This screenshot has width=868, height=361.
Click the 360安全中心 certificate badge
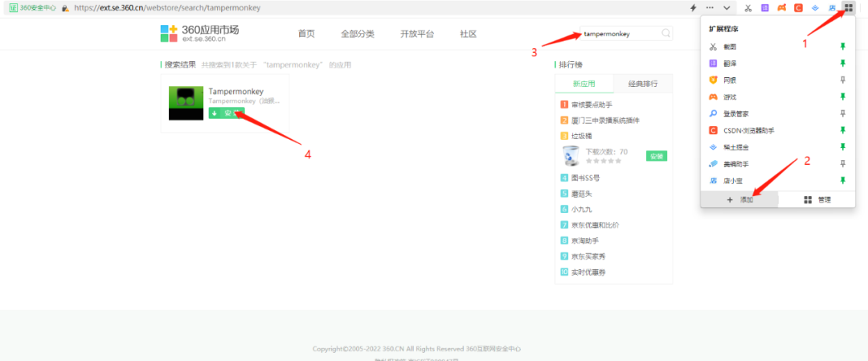click(33, 8)
